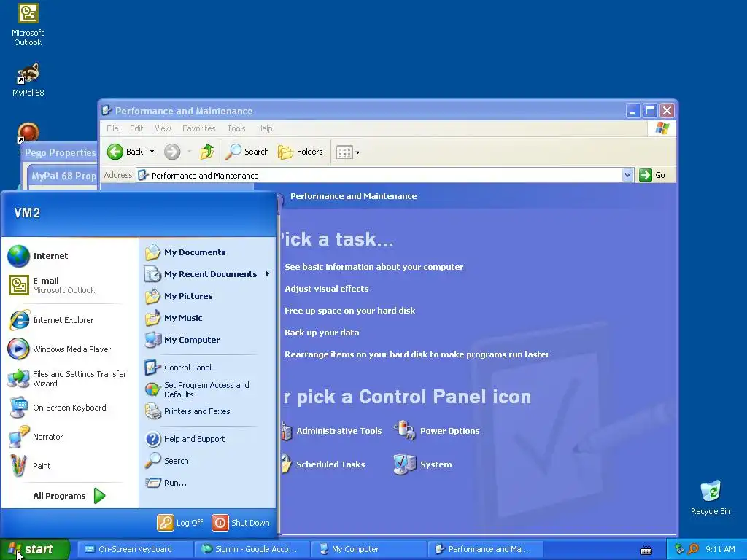Click the Pego Properties window title bar
Viewport: 747px width, 560px height.
(60, 152)
